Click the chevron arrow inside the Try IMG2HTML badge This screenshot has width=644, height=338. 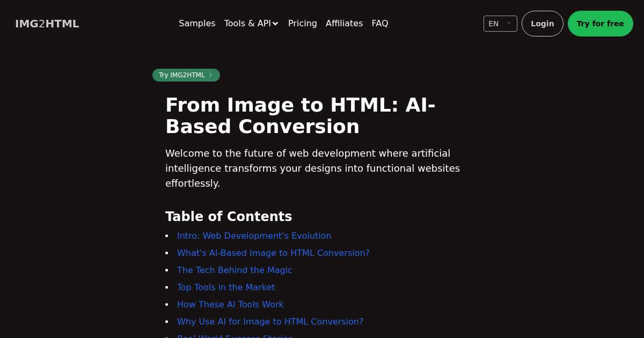tap(210, 75)
